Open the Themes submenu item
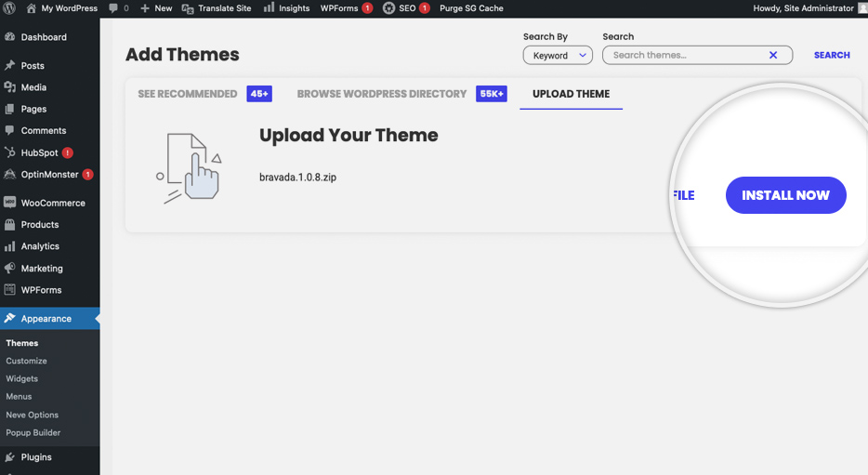Viewport: 868px width, 475px height. point(22,343)
